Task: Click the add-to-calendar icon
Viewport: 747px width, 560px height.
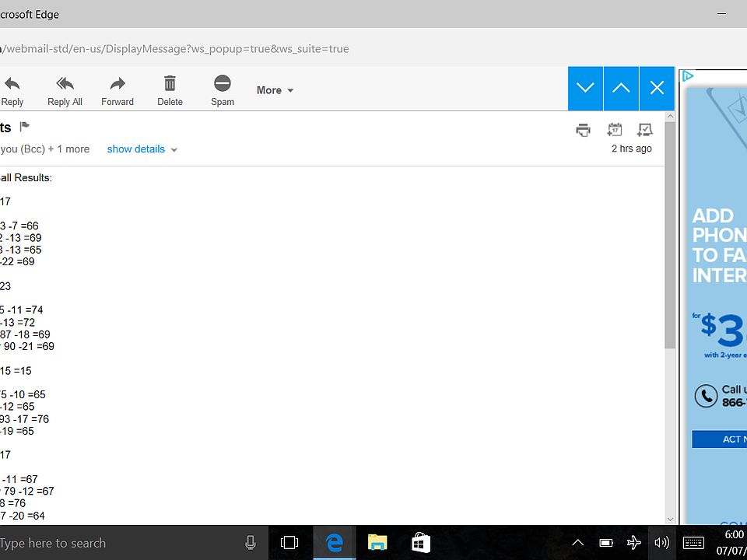Action: tap(615, 130)
